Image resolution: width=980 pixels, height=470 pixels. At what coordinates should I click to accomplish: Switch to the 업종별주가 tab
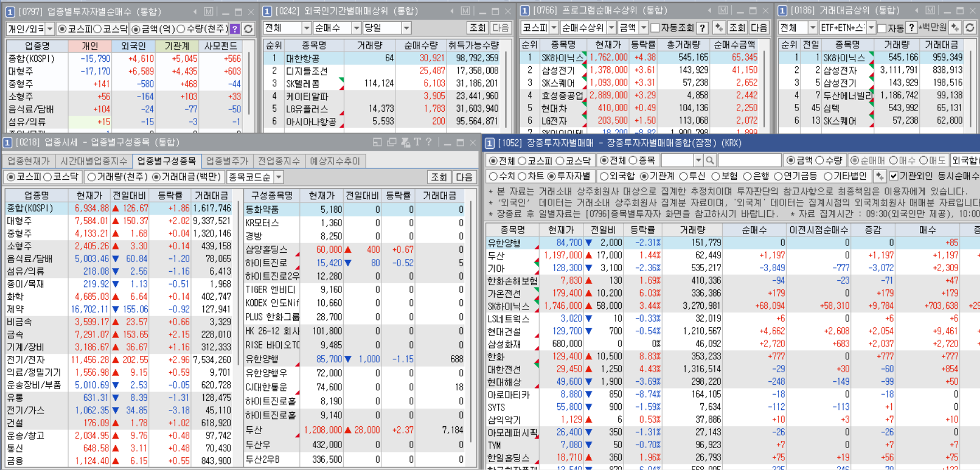pyautogui.click(x=227, y=161)
